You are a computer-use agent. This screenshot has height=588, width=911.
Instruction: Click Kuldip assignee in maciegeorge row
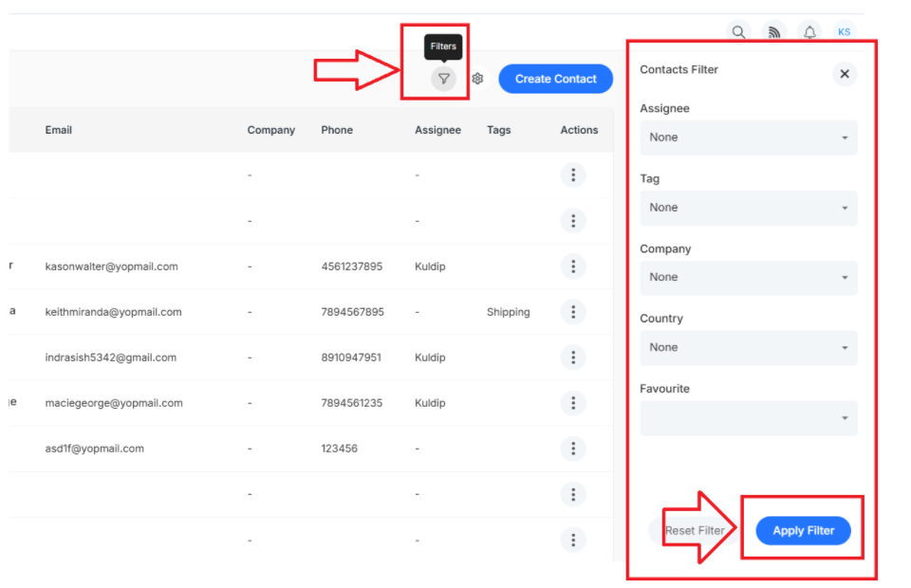(x=430, y=403)
